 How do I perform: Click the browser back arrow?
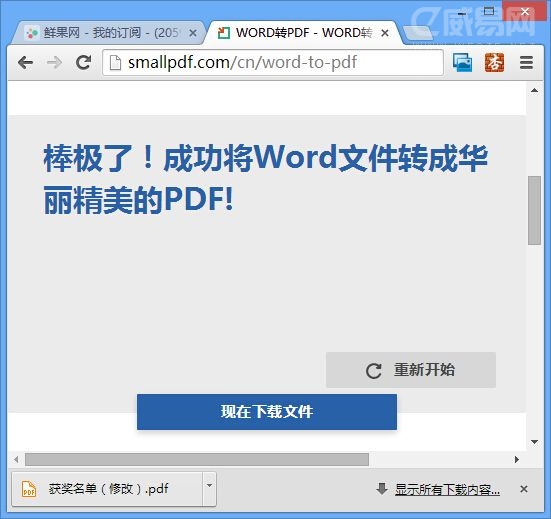25,63
